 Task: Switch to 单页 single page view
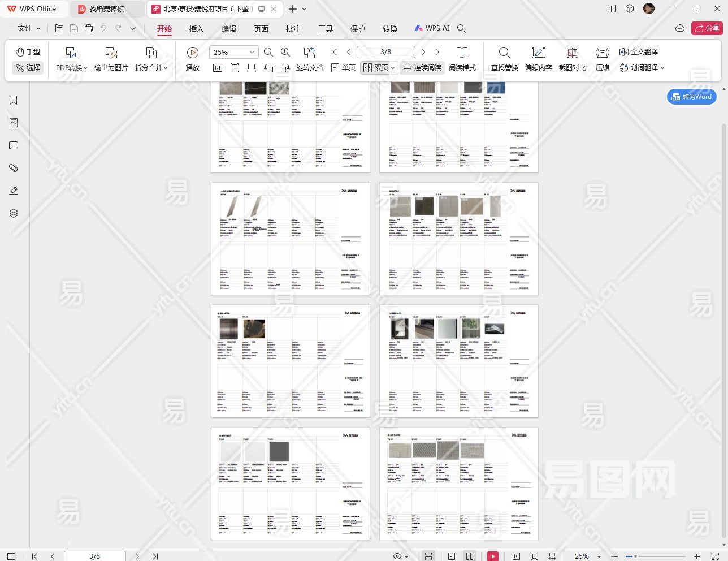point(343,68)
